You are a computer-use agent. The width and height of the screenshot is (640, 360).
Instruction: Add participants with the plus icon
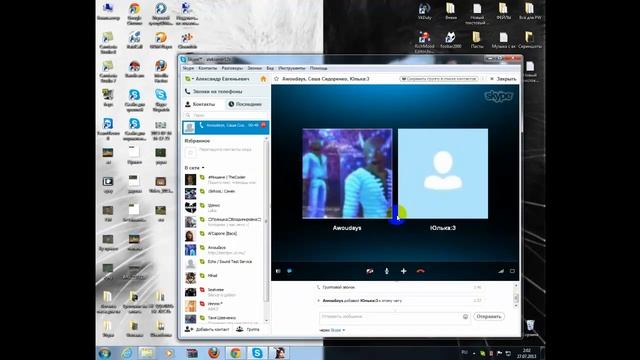[403, 271]
